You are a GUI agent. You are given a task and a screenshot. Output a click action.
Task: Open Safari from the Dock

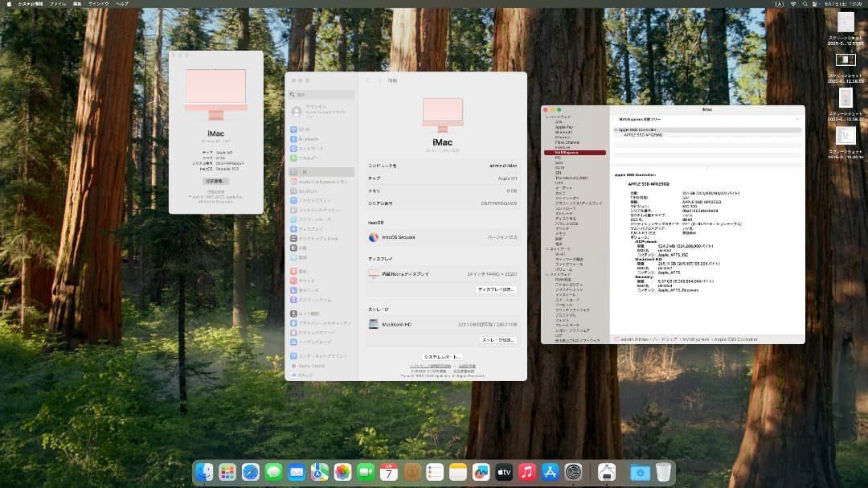coord(249,473)
